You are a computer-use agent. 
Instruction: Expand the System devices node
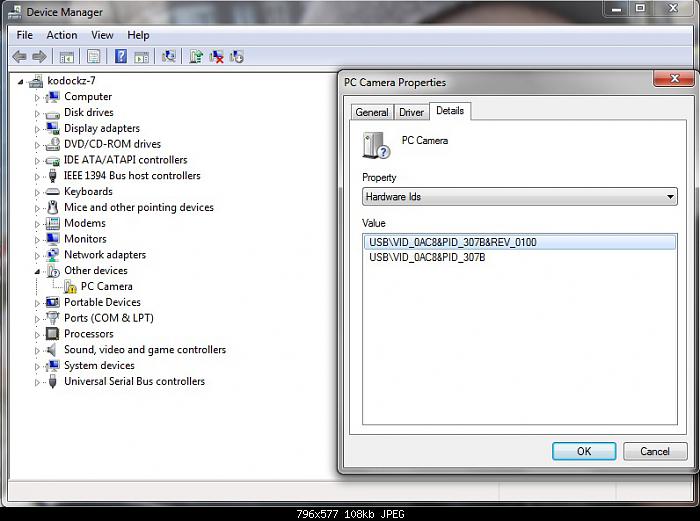pos(37,367)
